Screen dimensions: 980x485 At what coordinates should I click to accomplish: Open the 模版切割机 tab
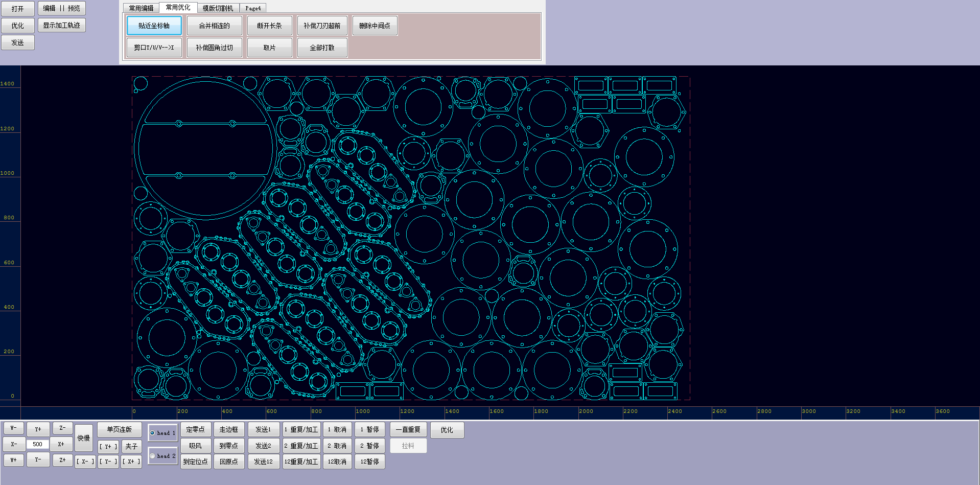[218, 8]
